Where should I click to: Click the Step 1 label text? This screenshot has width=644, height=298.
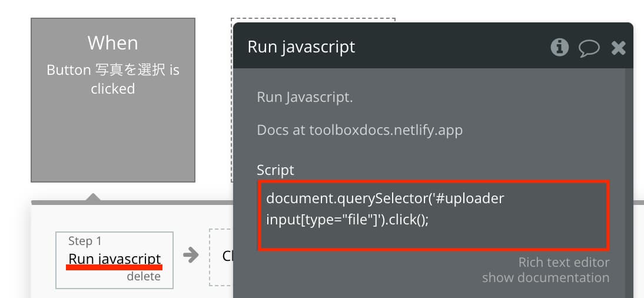coord(85,241)
